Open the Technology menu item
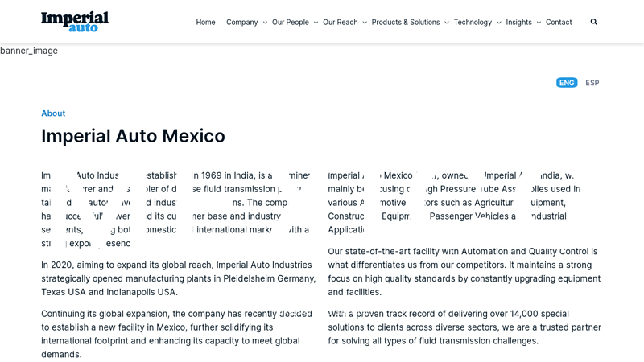 coord(473,23)
